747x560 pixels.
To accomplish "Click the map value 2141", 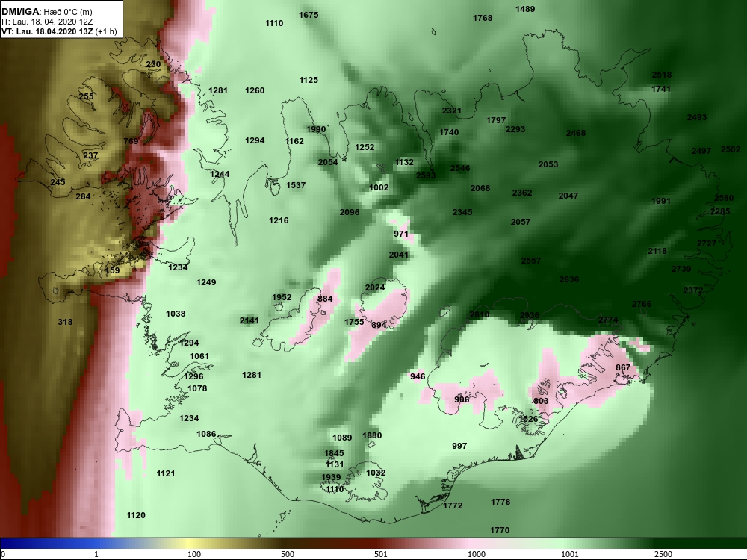I will 249,320.
